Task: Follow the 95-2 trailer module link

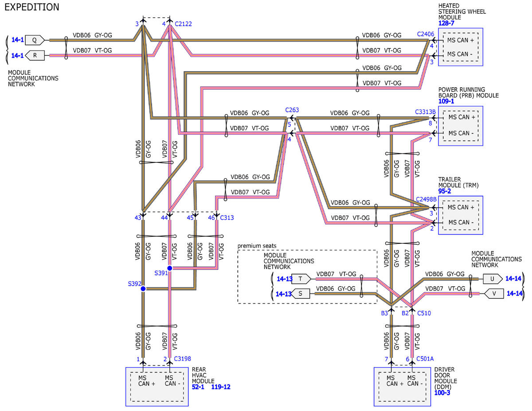Action: coord(445,192)
